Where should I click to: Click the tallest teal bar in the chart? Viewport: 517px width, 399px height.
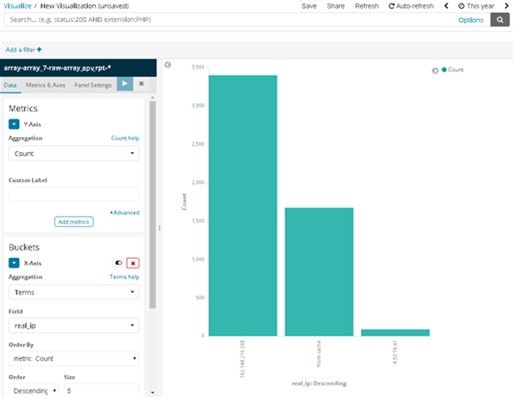243,206
